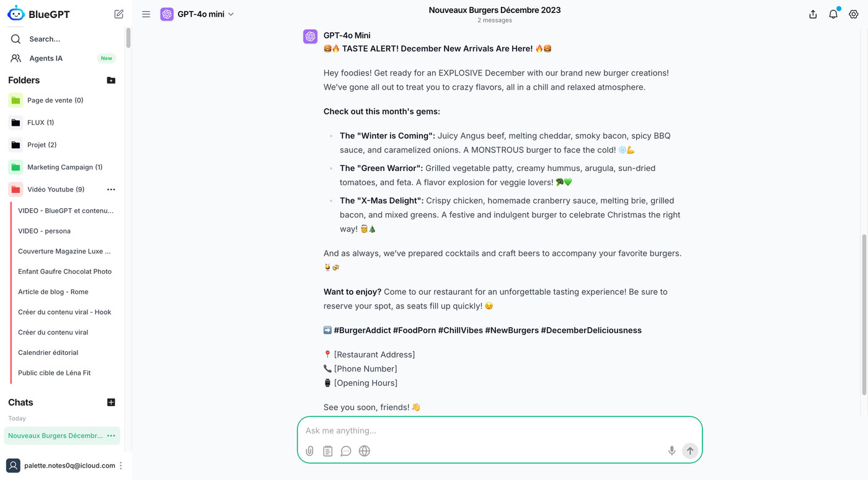Toggle web search globe icon

pyautogui.click(x=365, y=451)
